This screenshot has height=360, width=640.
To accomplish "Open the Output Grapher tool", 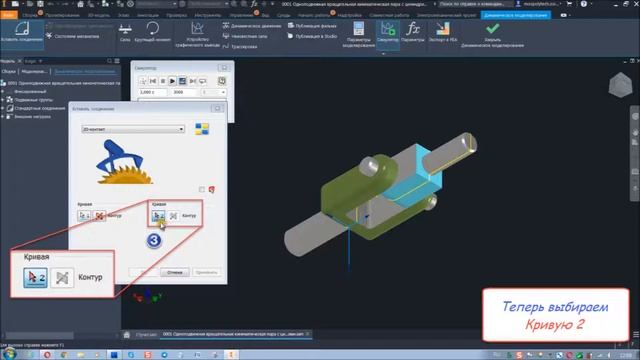I will coord(198,35).
